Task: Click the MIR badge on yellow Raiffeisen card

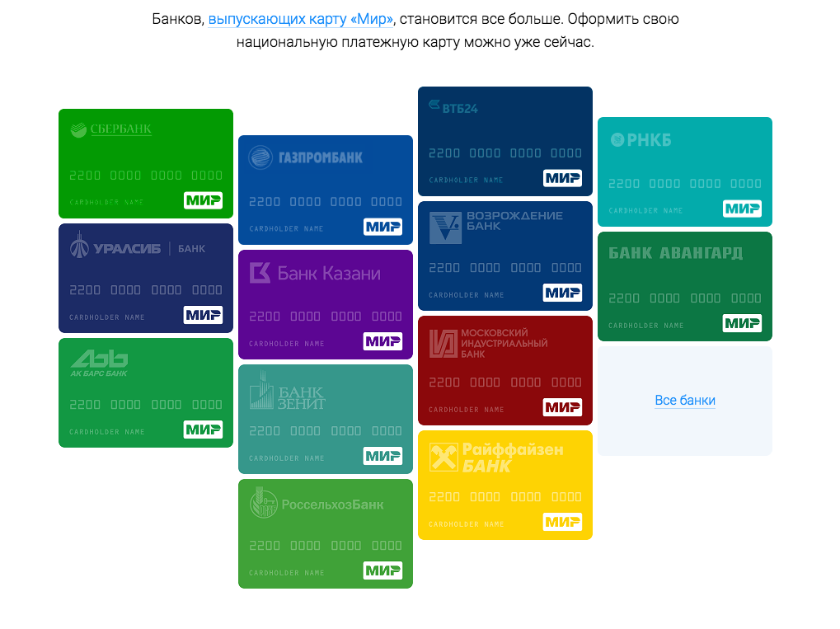Action: pyautogui.click(x=562, y=522)
